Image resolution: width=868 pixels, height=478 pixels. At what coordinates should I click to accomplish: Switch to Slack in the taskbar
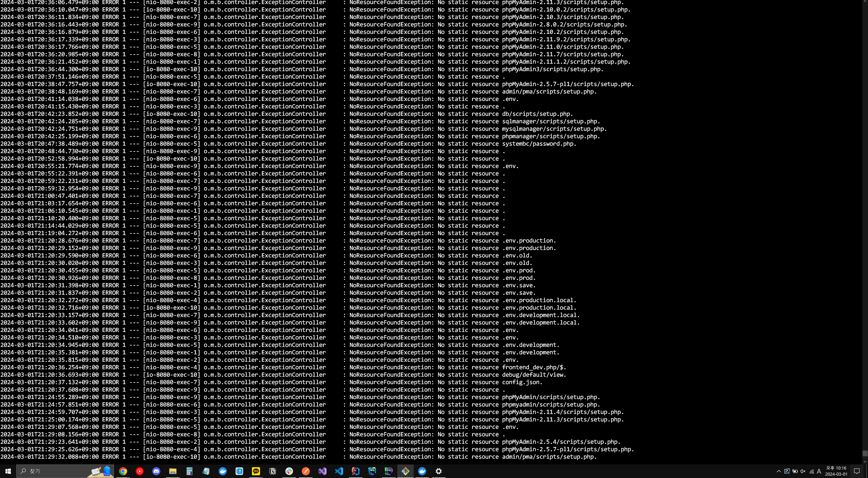289,471
